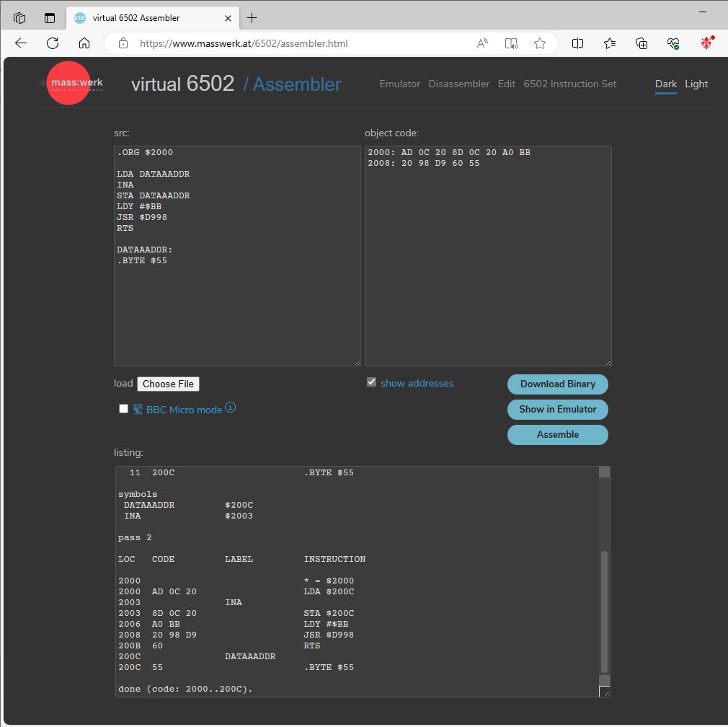Screen dimensions: 728x727
Task: Click the BBC owl icon
Action: 138,409
